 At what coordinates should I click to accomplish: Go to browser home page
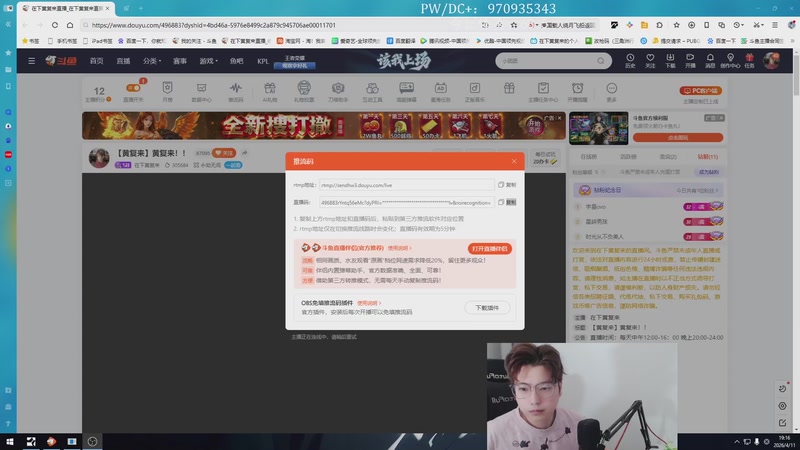70,25
